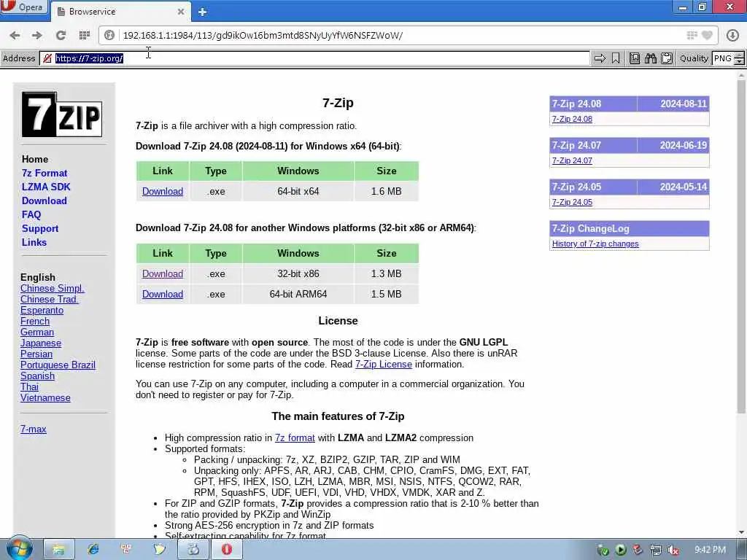This screenshot has width=747, height=560.
Task: Switch to Portuguese Brazil language
Action: tap(58, 365)
